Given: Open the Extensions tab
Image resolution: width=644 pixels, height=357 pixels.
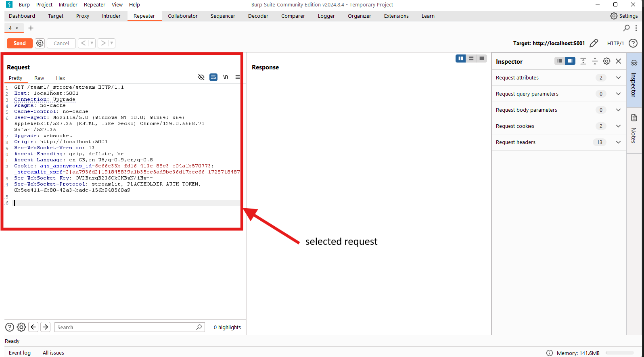Looking at the screenshot, I should 396,16.
